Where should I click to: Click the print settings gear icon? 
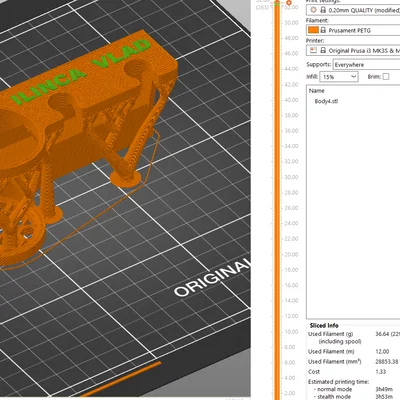(x=313, y=10)
